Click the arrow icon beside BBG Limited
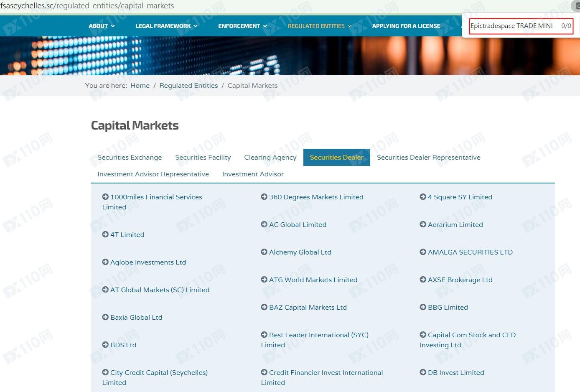 click(423, 307)
